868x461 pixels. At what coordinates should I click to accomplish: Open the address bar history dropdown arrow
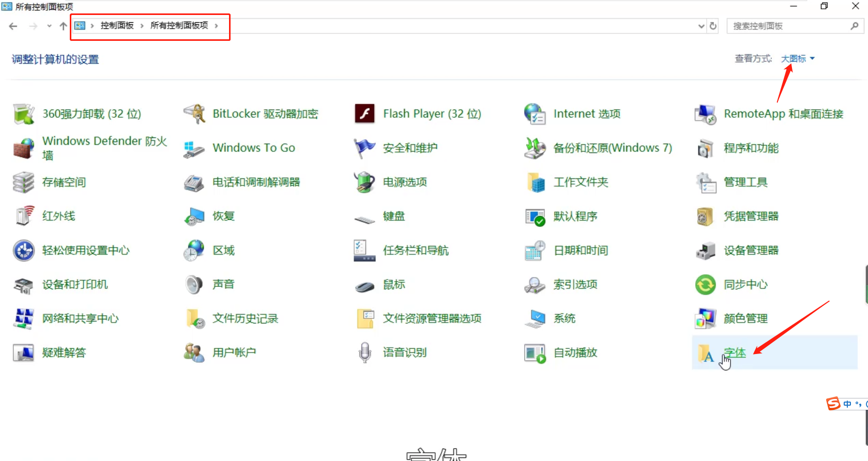pyautogui.click(x=701, y=26)
